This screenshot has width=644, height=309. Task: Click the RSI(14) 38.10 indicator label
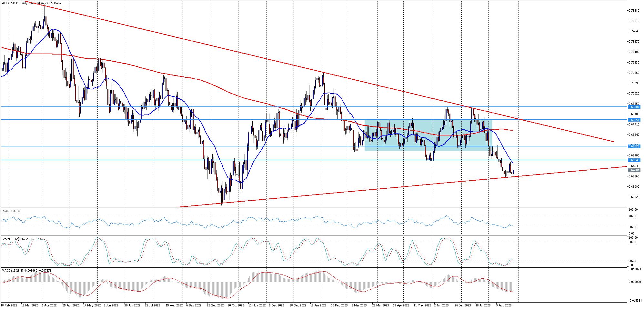(x=11, y=211)
